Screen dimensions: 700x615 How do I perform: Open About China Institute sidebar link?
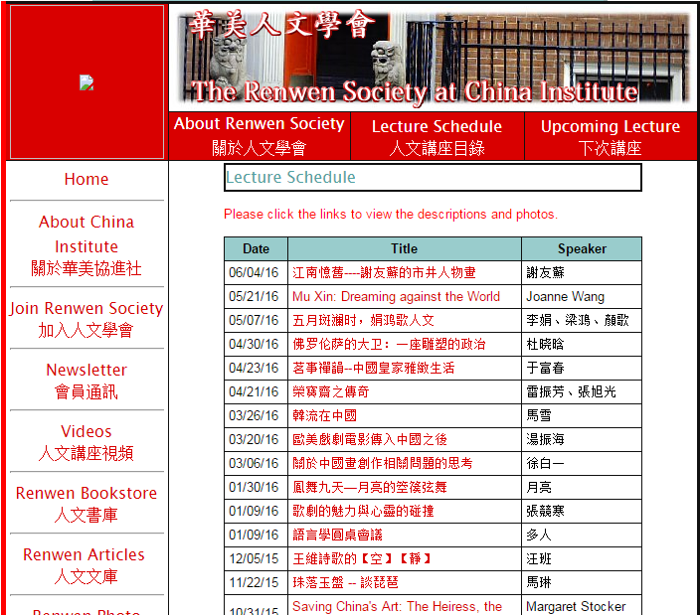pos(87,244)
